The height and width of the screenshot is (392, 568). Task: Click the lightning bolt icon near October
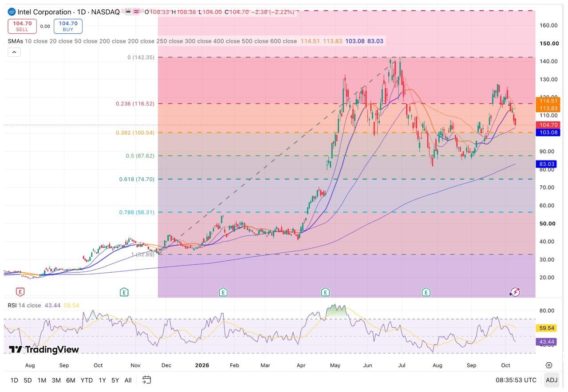tap(515, 292)
